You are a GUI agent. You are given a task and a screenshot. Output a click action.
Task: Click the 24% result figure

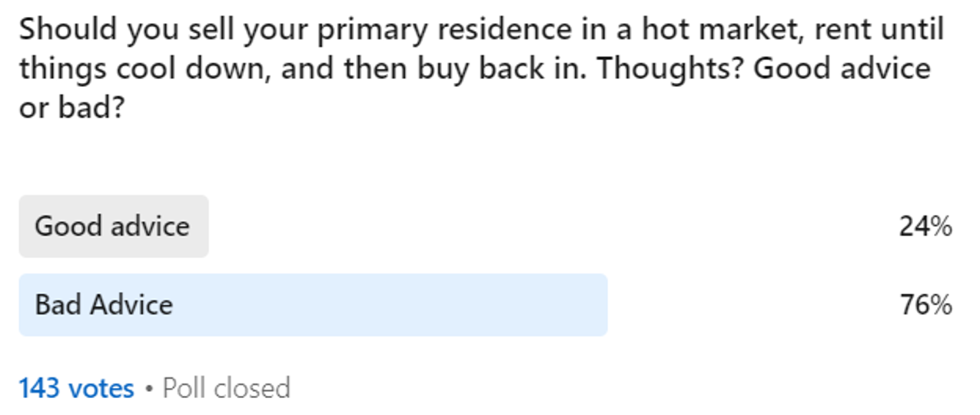click(925, 227)
